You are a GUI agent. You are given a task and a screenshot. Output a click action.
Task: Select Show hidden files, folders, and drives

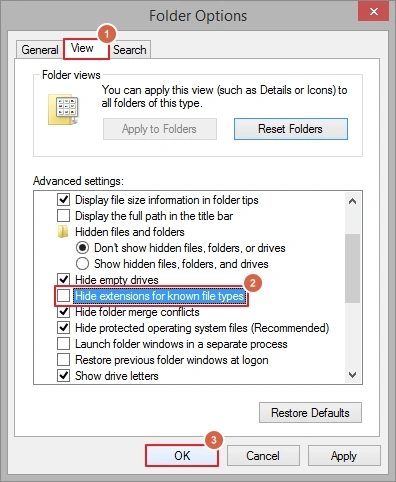click(x=82, y=264)
